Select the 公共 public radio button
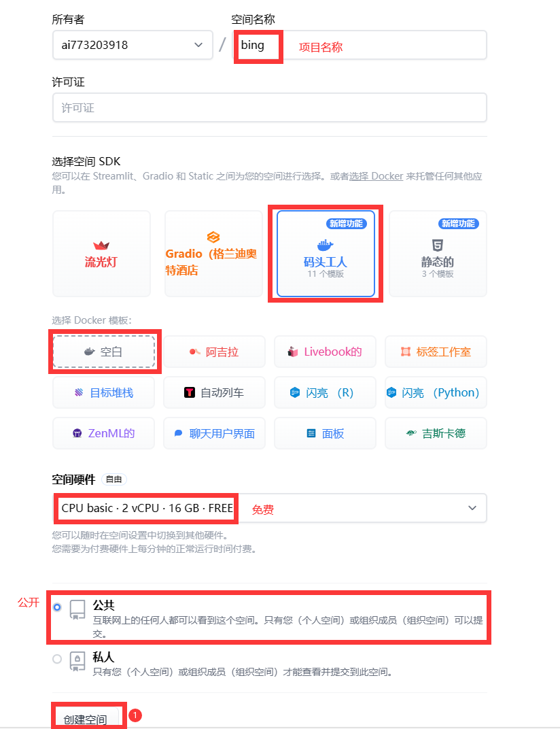Viewport: 560px width, 729px height. [x=57, y=607]
